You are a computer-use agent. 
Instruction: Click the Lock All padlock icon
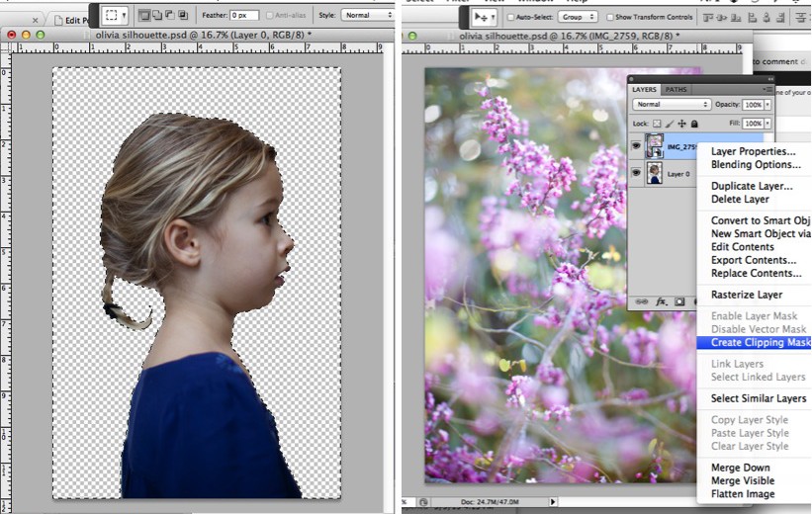tap(694, 124)
